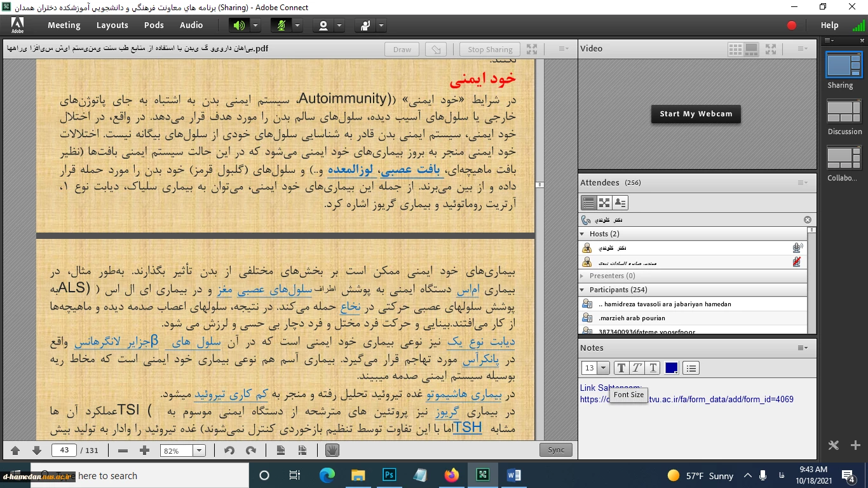Image resolution: width=868 pixels, height=488 pixels.
Task: Click the raise hand status icon
Action: point(365,25)
